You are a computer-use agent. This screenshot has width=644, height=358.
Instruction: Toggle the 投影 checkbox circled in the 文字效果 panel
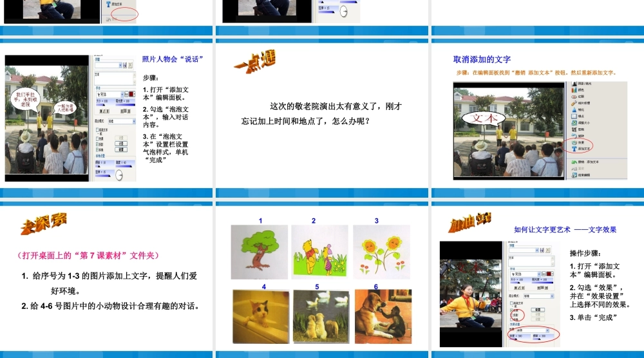click(512, 315)
